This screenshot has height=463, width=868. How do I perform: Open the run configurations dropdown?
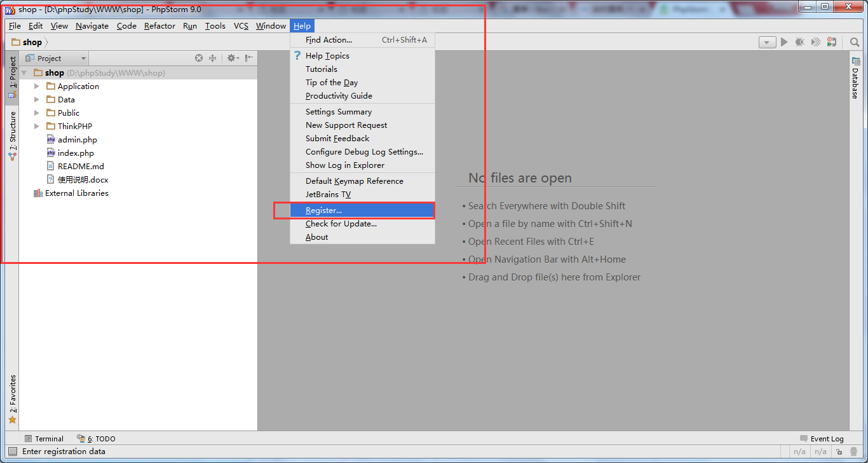click(x=767, y=42)
